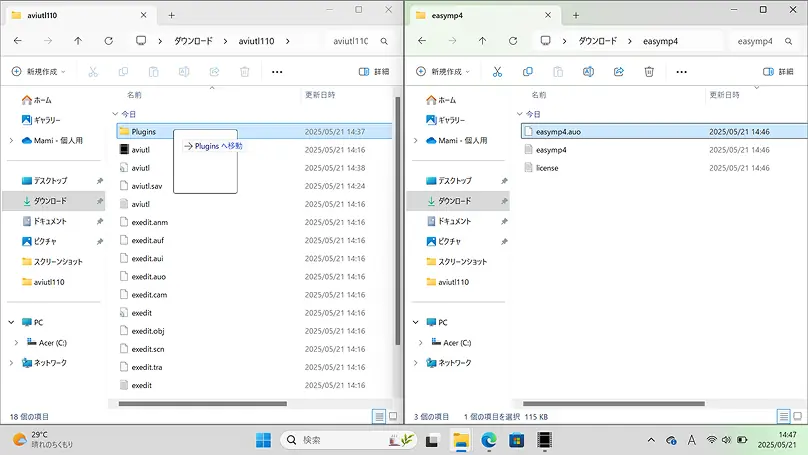Select Plugins folder in aviutl110 window
The width and height of the screenshot is (808, 455).
point(255,132)
